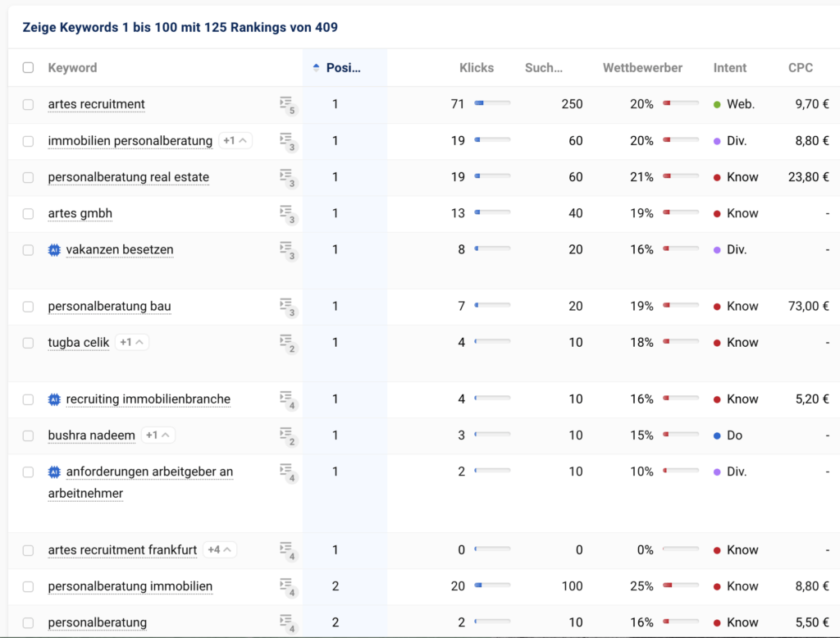Image resolution: width=840 pixels, height=638 pixels.
Task: Open the personalberatung immobilien keyword link
Action: (x=130, y=586)
